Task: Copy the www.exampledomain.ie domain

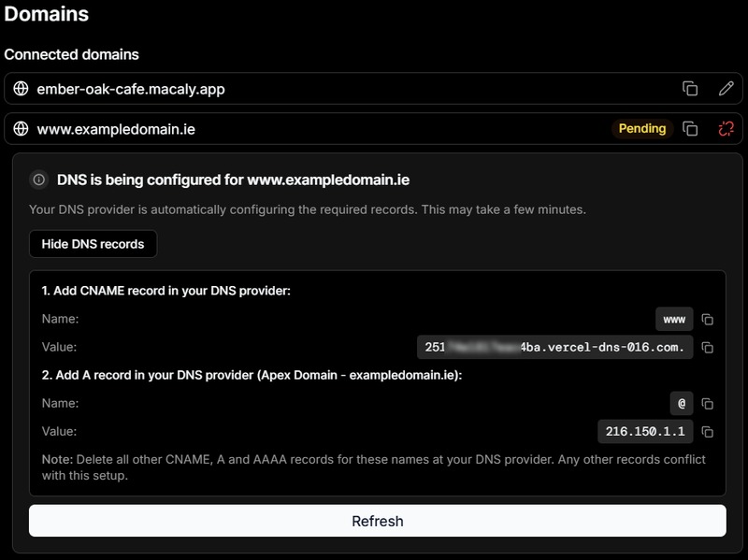Action: [690, 129]
